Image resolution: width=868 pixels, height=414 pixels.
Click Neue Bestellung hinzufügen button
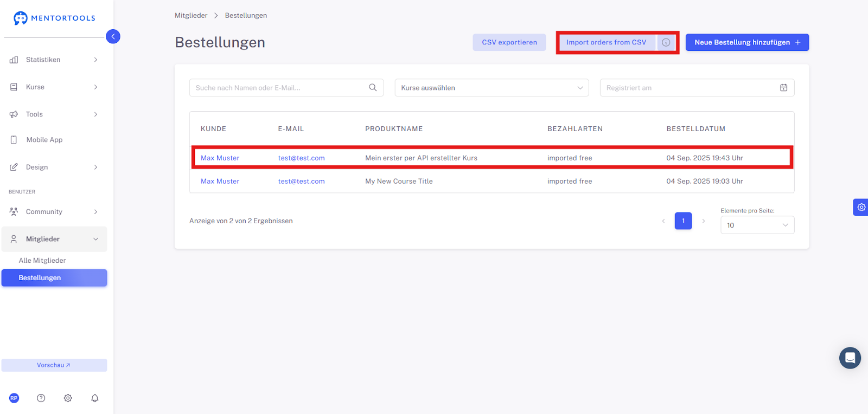coord(747,42)
